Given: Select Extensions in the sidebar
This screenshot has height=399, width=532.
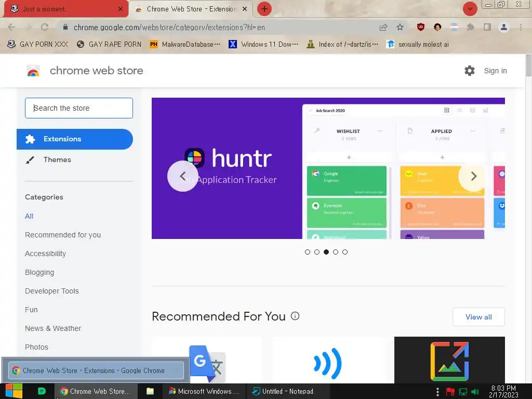Looking at the screenshot, I should coord(75,139).
